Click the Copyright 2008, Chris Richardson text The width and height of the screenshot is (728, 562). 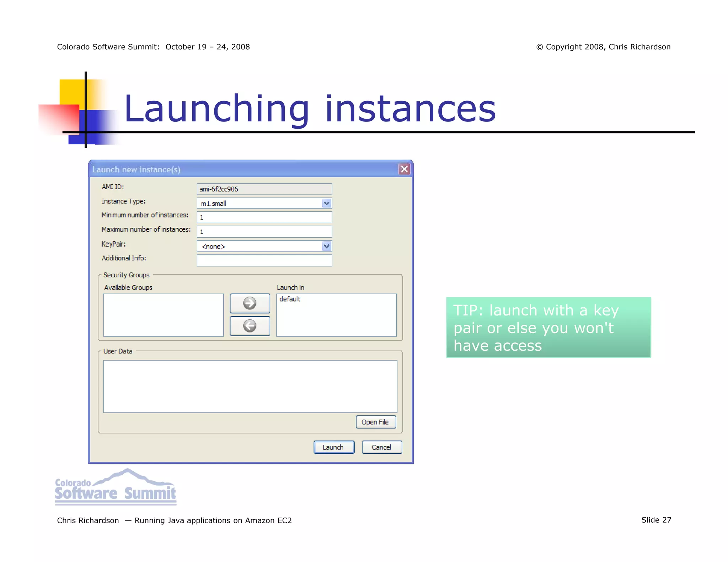(603, 47)
